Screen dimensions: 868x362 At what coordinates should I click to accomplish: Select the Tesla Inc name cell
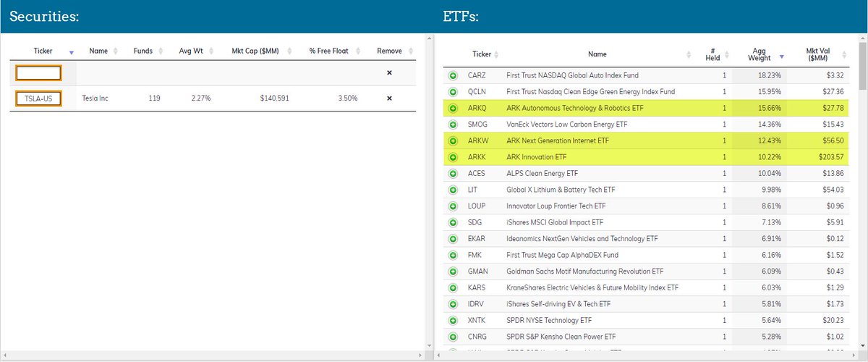pyautogui.click(x=95, y=98)
